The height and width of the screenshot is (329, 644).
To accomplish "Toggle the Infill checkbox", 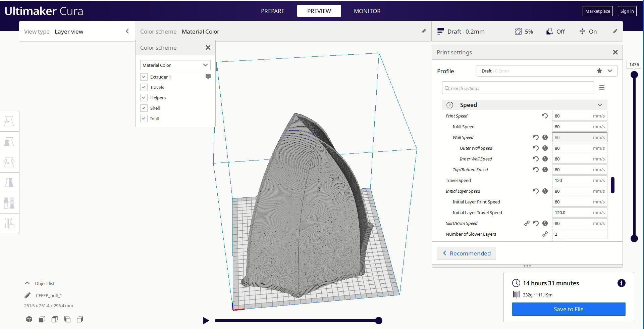I will tap(144, 119).
